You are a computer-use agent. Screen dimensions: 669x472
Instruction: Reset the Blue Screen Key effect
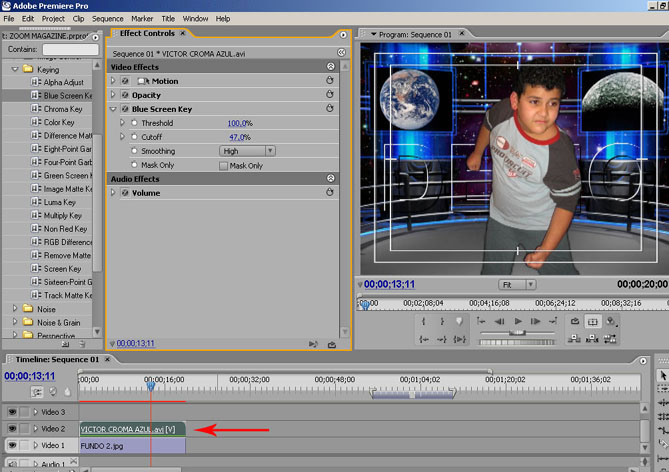(x=329, y=108)
